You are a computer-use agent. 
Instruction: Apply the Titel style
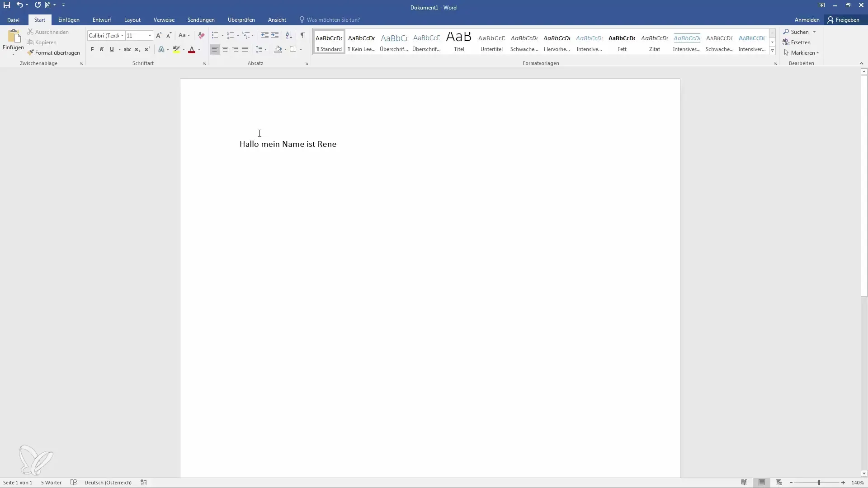coord(459,42)
